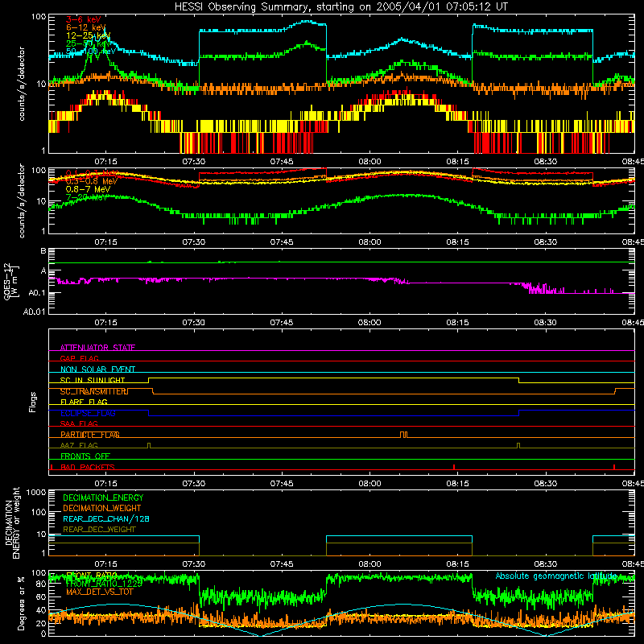Click the REAR_DEC_WEIGHT legend label
644x644 pixels.
99,530
